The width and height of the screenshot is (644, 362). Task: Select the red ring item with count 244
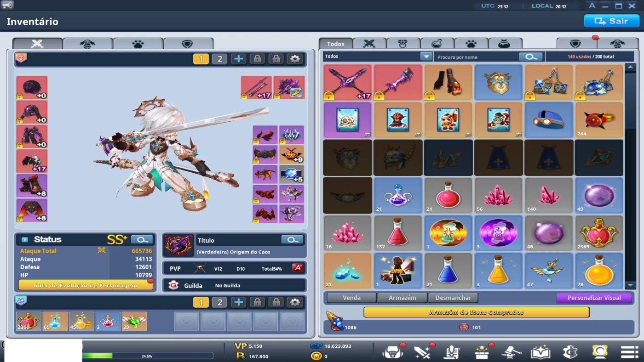coord(599,120)
